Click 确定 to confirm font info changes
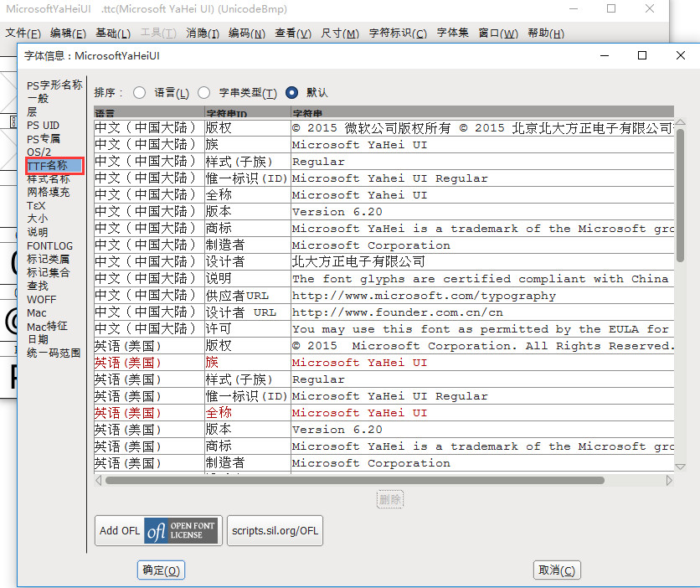Screen dimensions: 700x588 [x=161, y=570]
